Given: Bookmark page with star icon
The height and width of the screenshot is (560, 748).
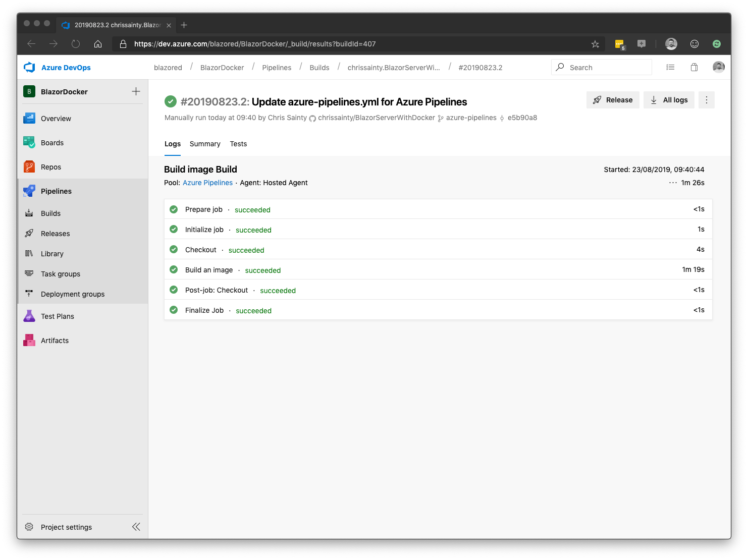Looking at the screenshot, I should click(x=596, y=44).
